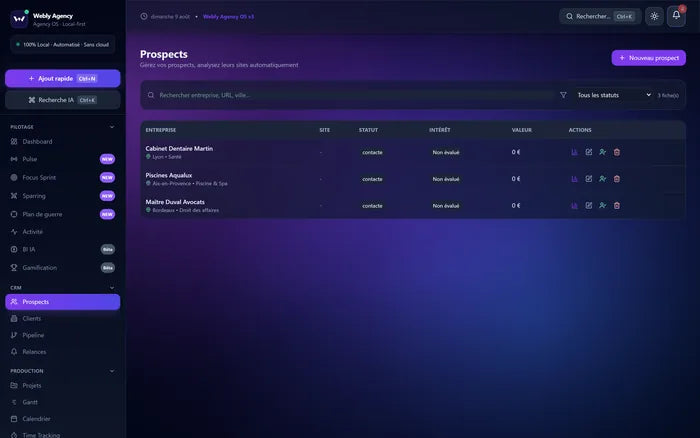Collapse the PRODUCTION section
This screenshot has width=700, height=438.
coord(112,371)
